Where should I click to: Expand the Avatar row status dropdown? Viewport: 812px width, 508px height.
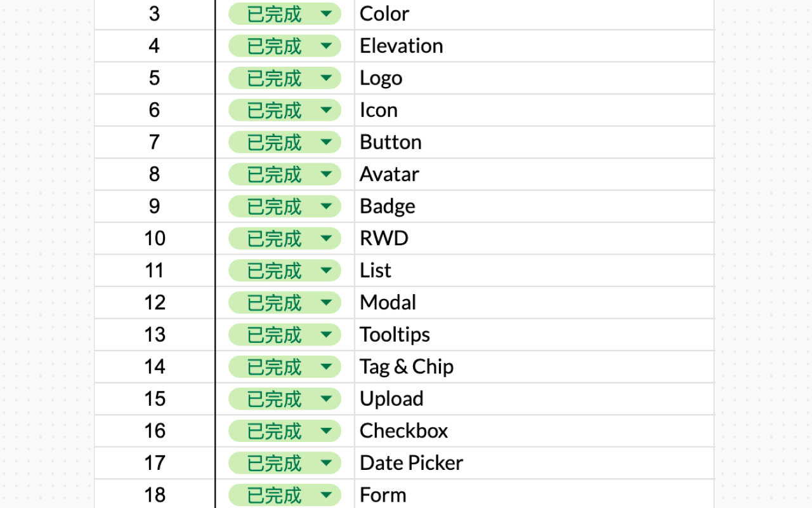pyautogui.click(x=326, y=174)
